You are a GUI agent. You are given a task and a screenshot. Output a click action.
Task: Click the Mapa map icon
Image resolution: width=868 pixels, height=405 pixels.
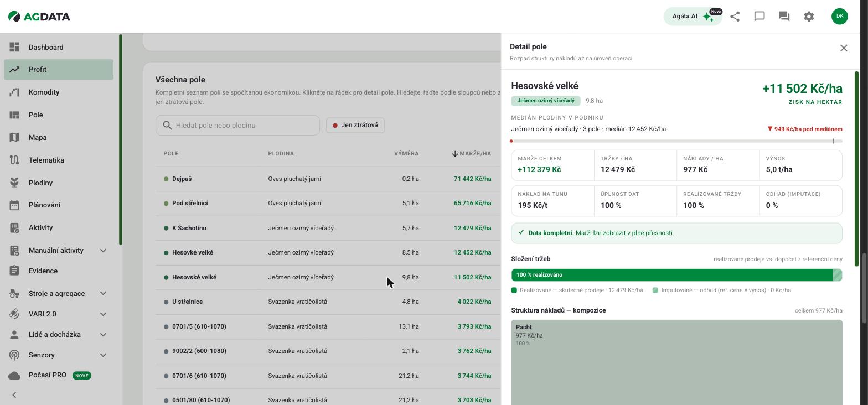click(14, 138)
